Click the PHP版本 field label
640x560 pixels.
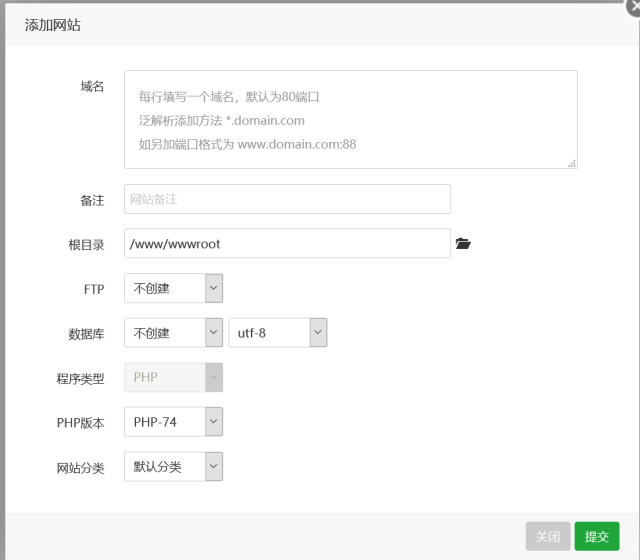click(80, 423)
